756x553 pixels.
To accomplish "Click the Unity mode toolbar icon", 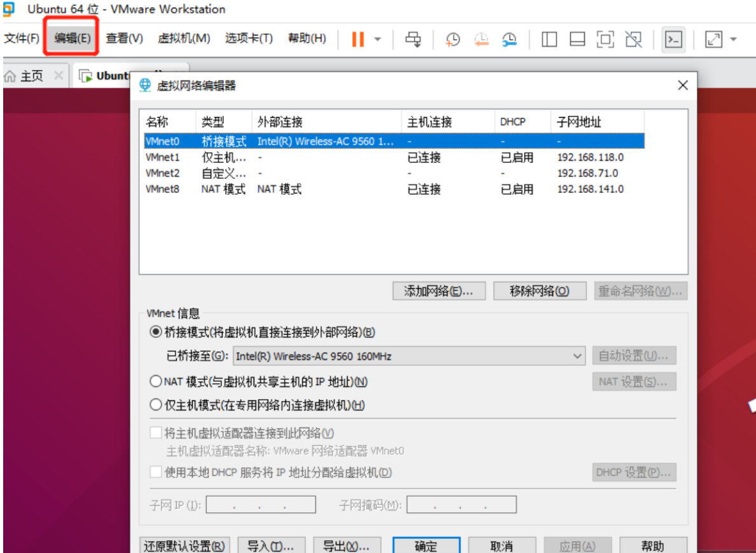I will tap(633, 39).
